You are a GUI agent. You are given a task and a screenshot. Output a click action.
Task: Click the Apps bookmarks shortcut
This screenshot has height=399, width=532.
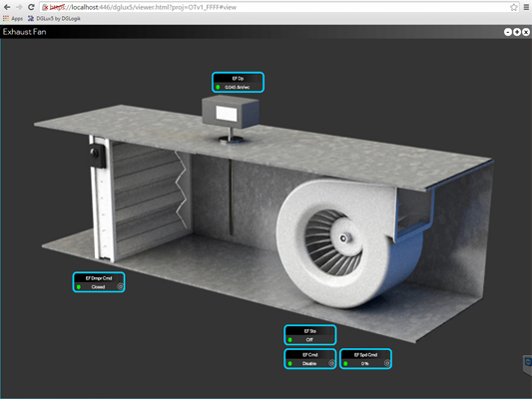point(13,19)
